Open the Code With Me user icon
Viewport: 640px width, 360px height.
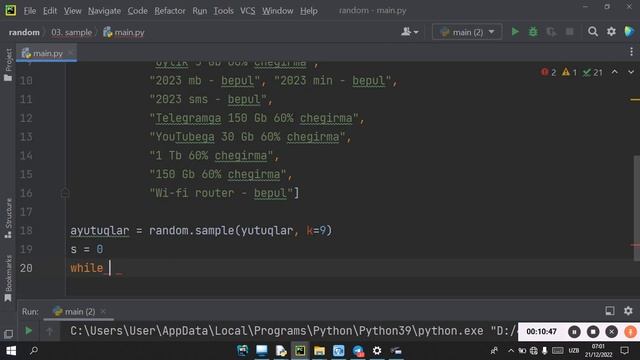pos(409,32)
